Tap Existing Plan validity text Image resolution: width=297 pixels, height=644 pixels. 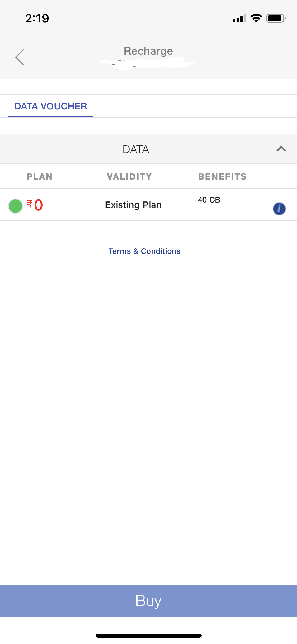[x=133, y=205]
